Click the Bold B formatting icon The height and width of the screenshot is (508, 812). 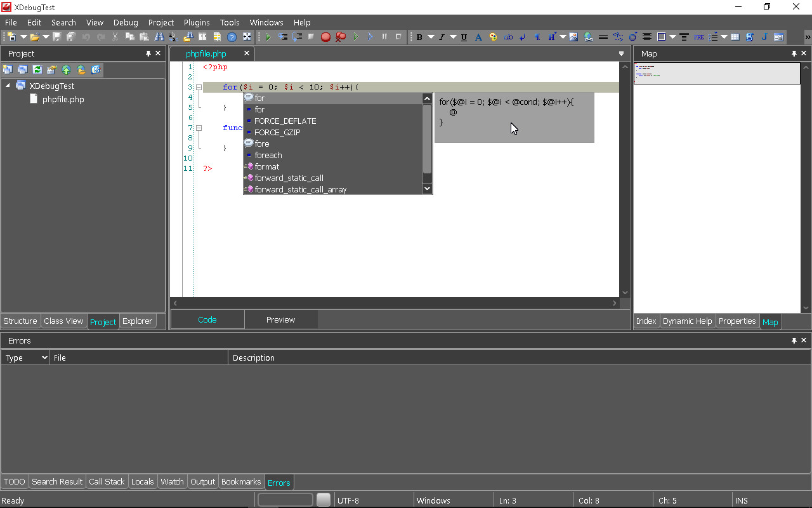[x=419, y=37]
